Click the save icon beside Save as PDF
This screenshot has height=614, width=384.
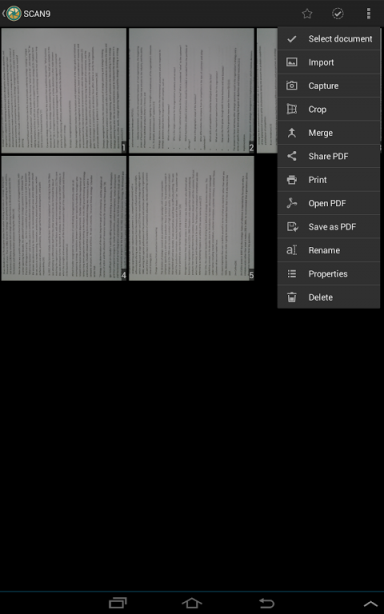point(292,227)
